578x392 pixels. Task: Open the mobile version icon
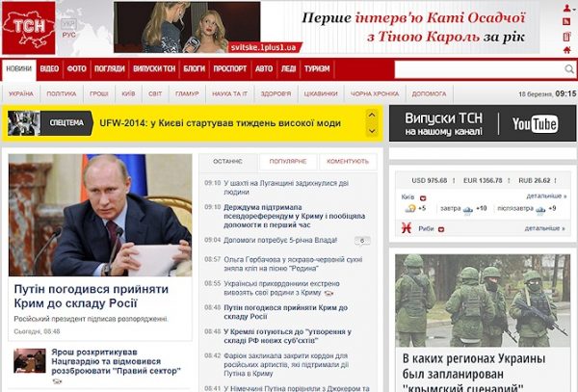click(x=567, y=36)
